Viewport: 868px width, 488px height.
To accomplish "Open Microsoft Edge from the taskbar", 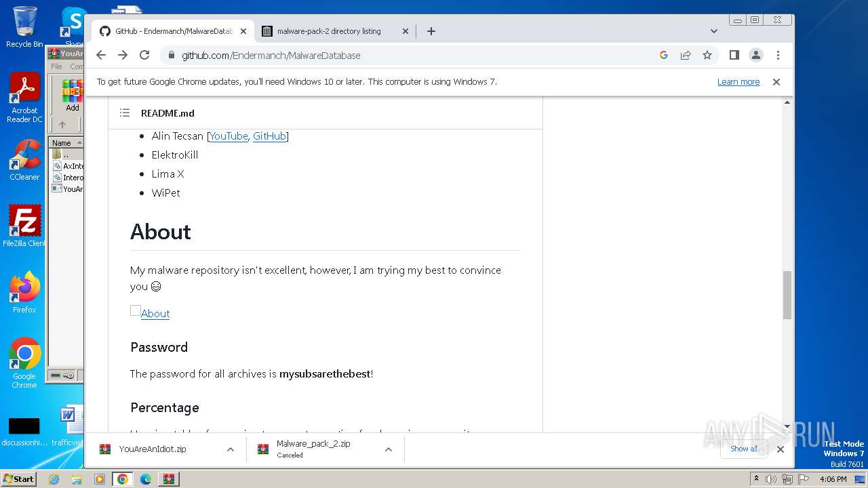I will point(146,479).
